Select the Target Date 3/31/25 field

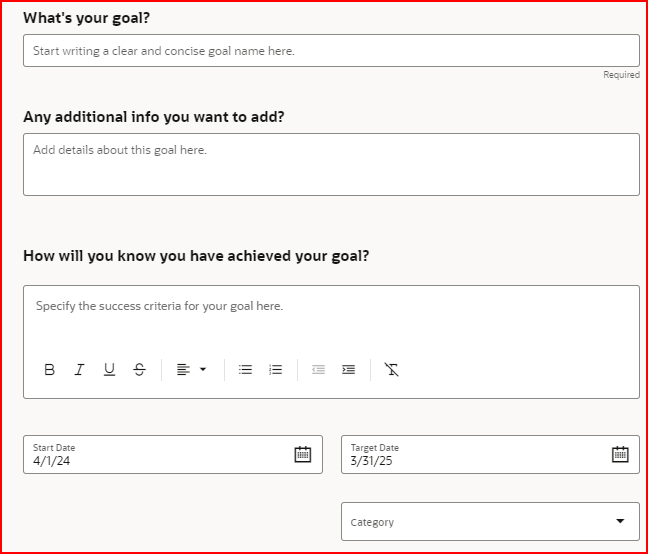pos(490,454)
